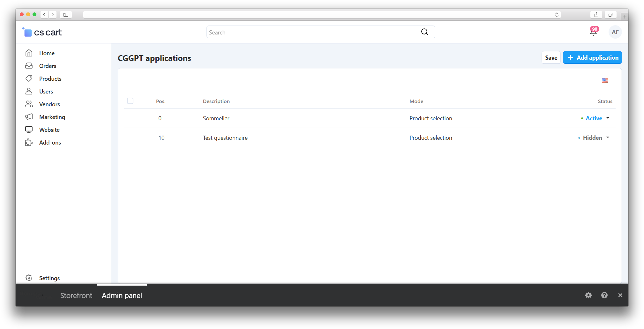Toggle the browser sidebar button
Viewport: 644px width, 329px height.
click(66, 15)
